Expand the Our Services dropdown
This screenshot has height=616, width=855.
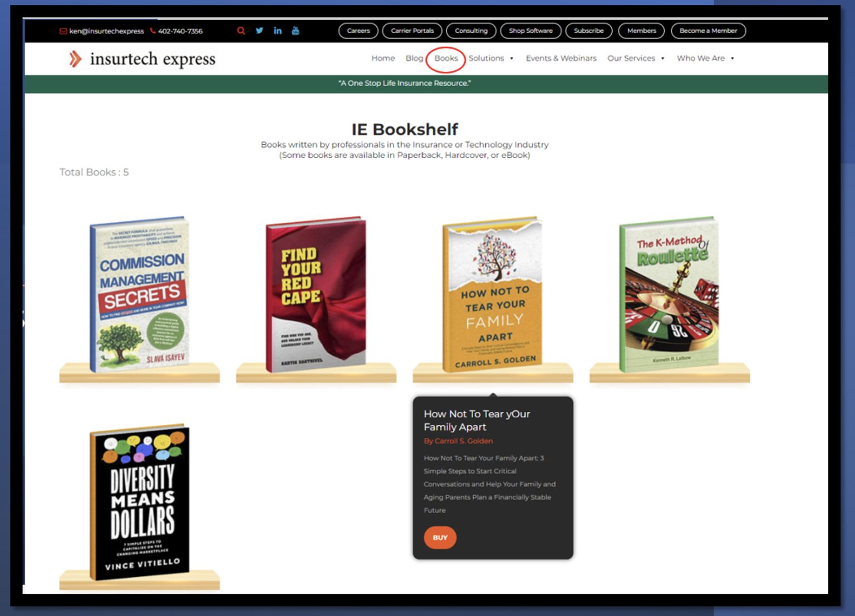pyautogui.click(x=636, y=58)
